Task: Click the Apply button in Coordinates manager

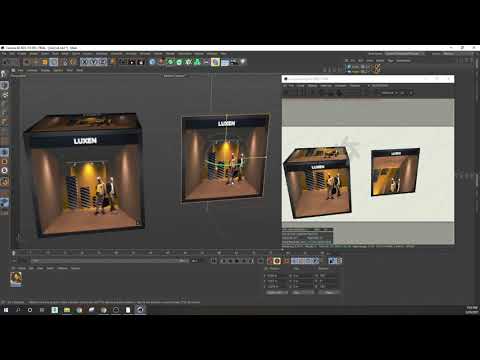Action: tap(329, 292)
